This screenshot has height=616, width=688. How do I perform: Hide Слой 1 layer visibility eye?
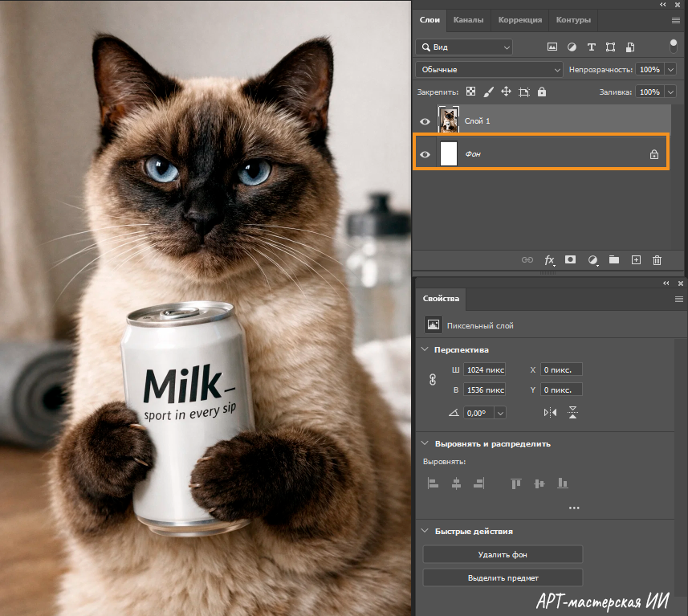click(x=425, y=121)
